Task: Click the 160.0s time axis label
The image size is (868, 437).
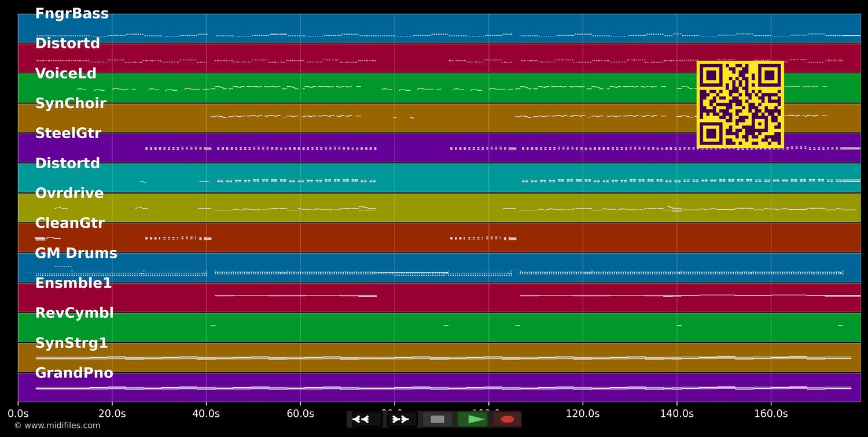Action: click(771, 414)
